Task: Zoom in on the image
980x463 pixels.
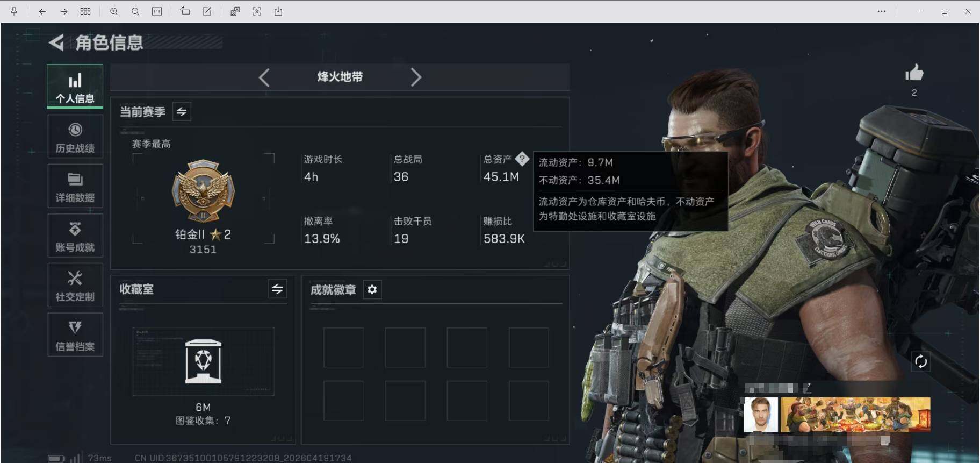Action: click(x=114, y=11)
